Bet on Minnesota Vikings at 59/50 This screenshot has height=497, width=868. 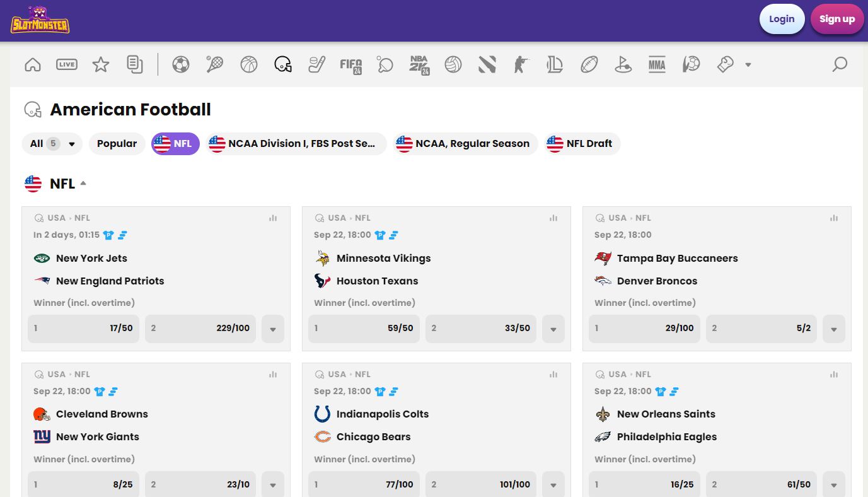click(364, 329)
